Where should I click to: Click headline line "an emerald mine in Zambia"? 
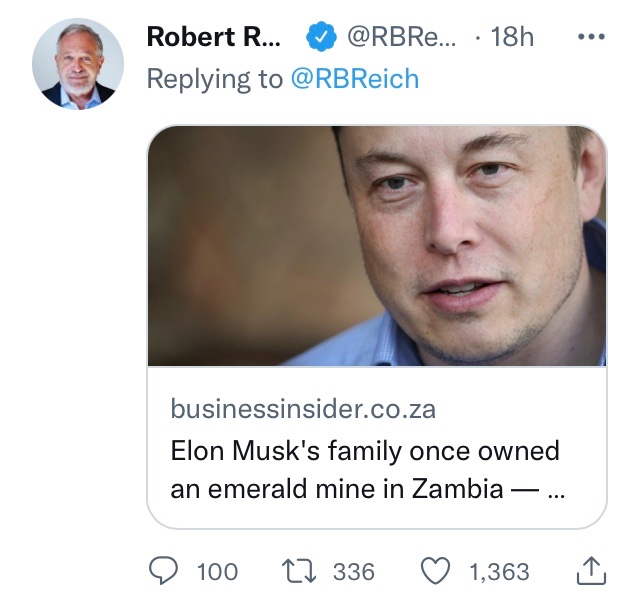[336, 491]
